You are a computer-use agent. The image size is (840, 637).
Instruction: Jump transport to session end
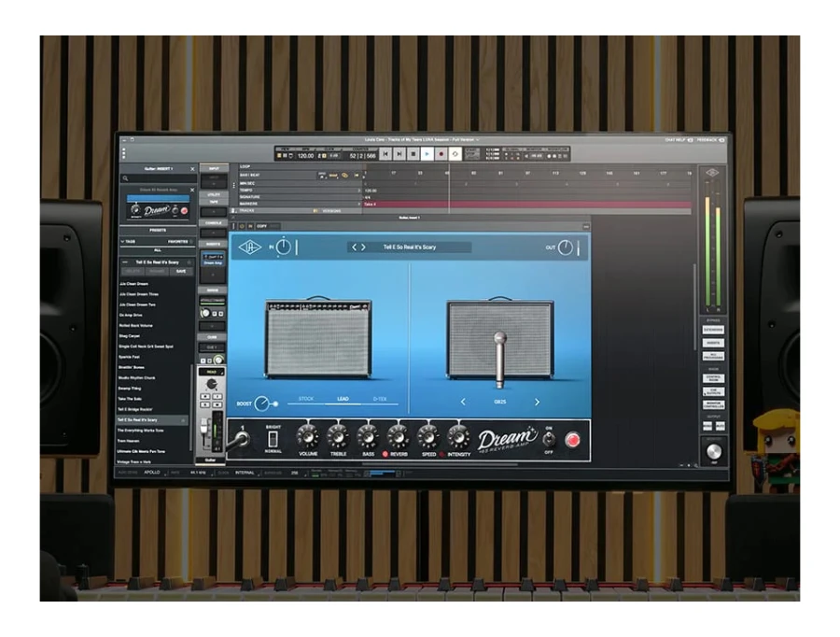[x=399, y=154]
